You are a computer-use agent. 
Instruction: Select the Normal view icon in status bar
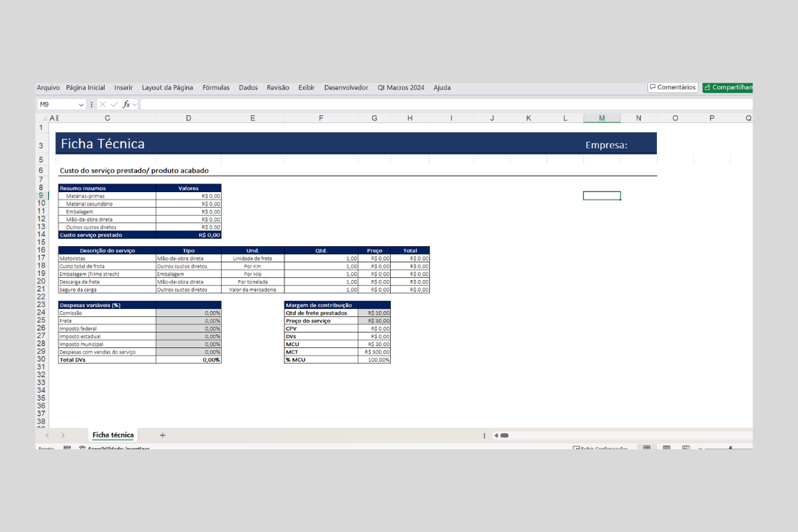(x=647, y=448)
